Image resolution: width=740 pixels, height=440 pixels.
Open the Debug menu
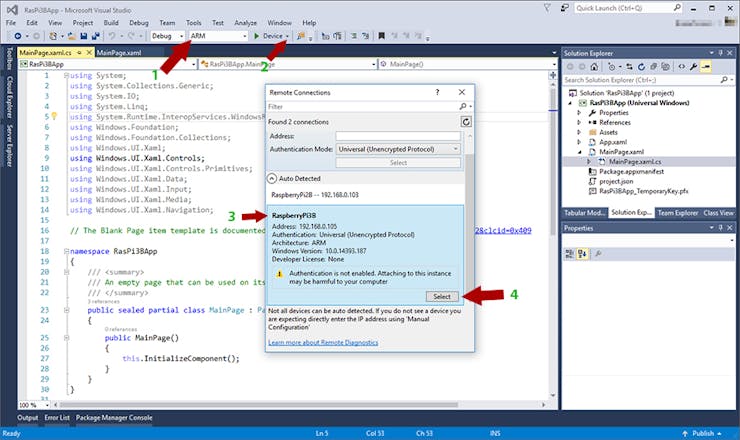[139, 23]
